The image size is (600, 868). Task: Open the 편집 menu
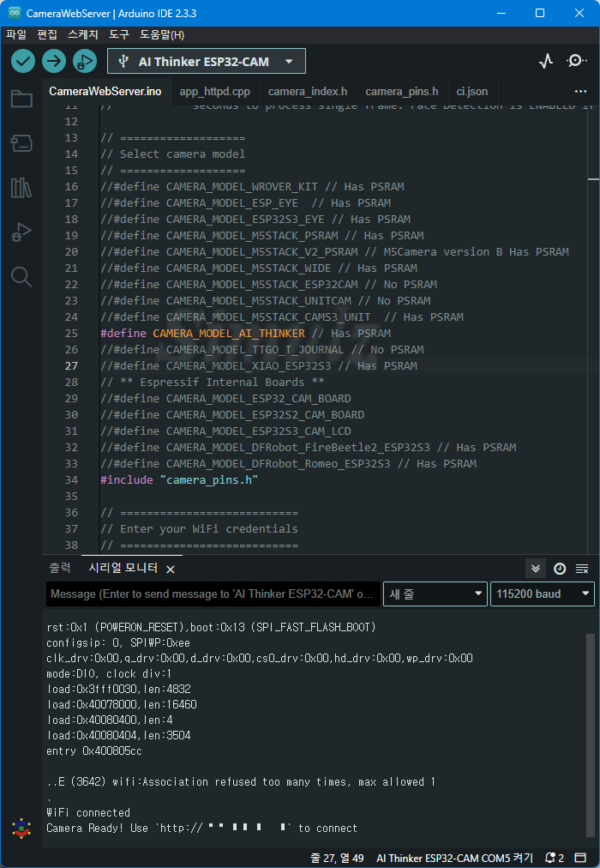(x=47, y=35)
